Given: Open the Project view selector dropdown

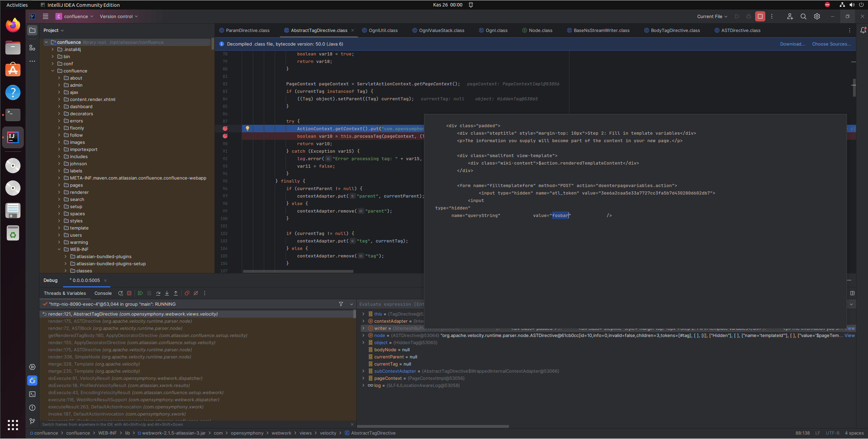Looking at the screenshot, I should [x=53, y=30].
